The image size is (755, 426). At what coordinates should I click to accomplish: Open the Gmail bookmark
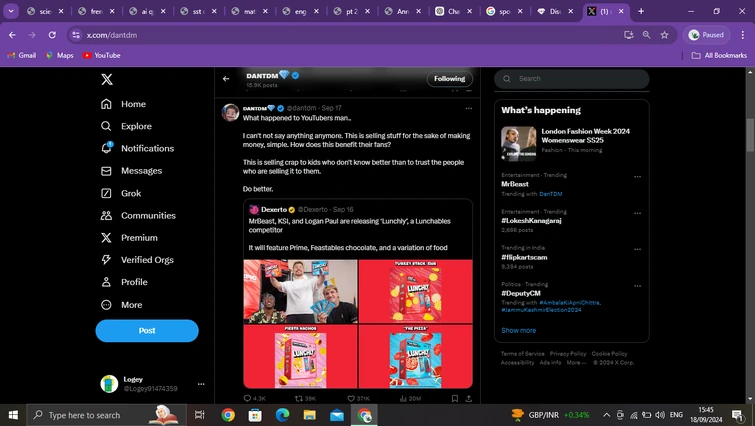(22, 55)
